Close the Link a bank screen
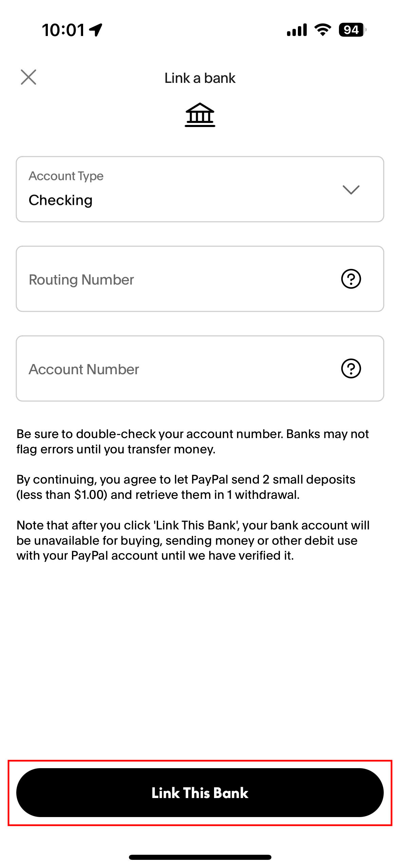The image size is (400, 868). point(28,77)
